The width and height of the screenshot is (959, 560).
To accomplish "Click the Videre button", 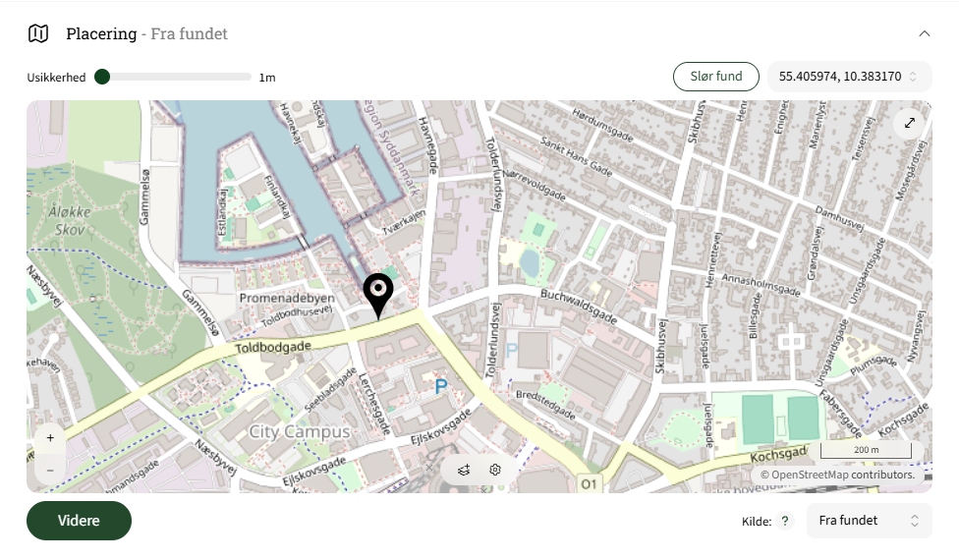I will 79,521.
